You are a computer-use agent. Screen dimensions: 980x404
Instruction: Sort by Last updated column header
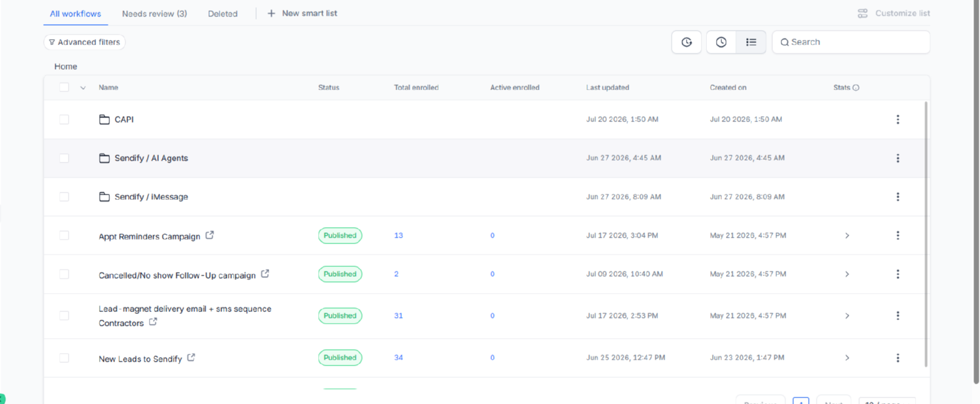click(x=608, y=87)
